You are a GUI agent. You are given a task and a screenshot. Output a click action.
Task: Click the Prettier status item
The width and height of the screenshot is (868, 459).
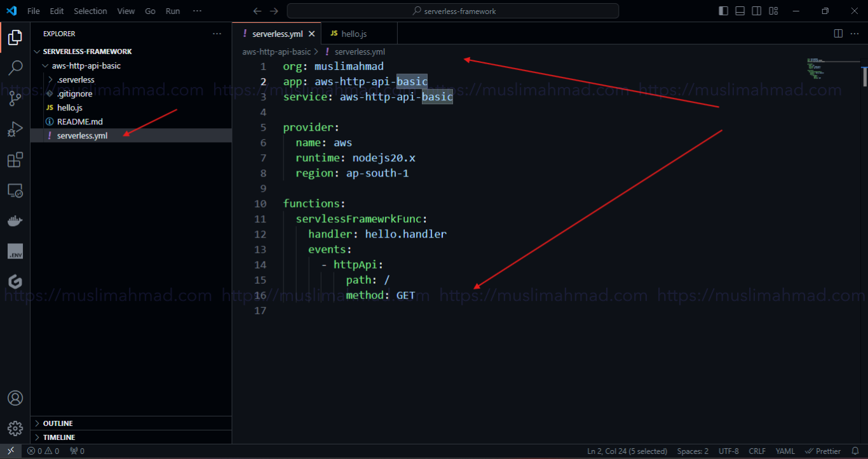pos(824,451)
